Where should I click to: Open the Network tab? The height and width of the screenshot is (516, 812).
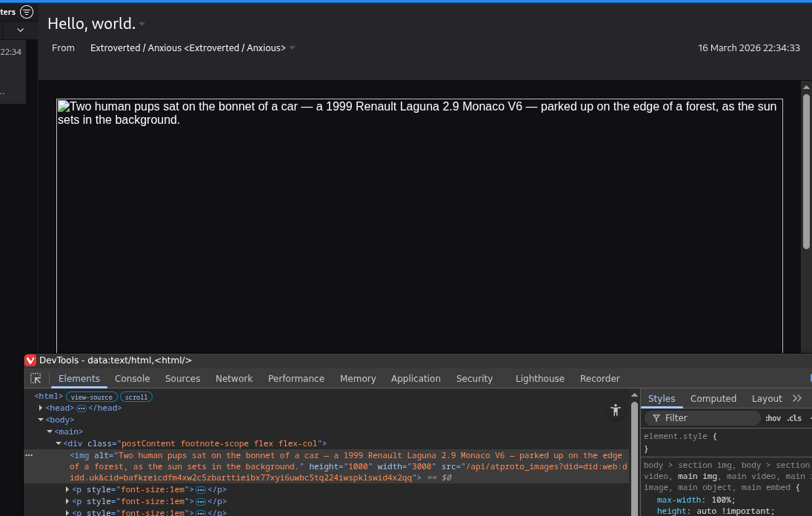[234, 378]
